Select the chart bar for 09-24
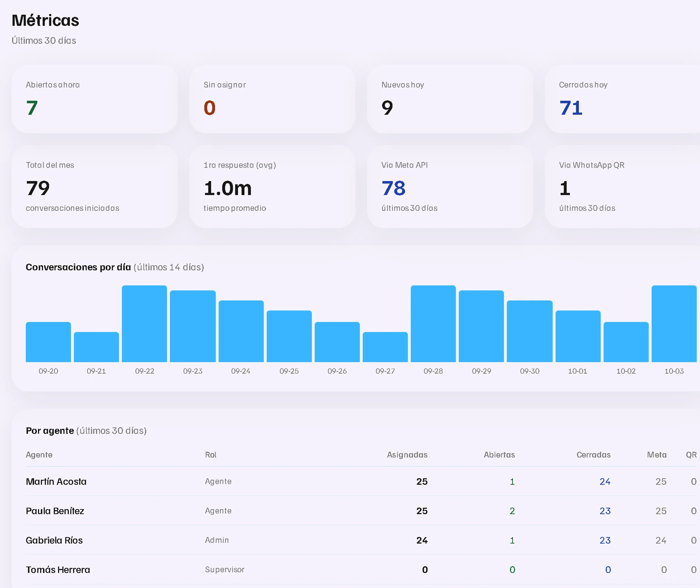Screen dimensions: 700x588 (241, 331)
